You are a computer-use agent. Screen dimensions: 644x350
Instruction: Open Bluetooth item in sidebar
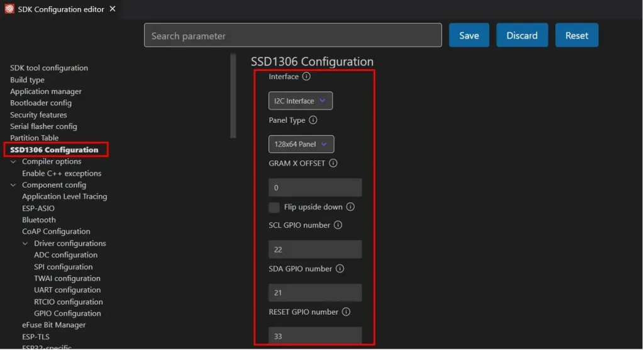pyautogui.click(x=38, y=220)
